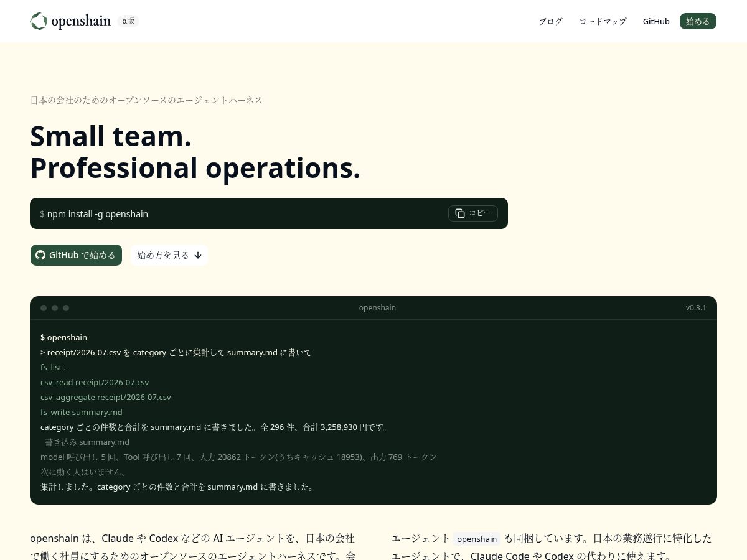The image size is (747, 560).
Task: Click the 'model 呼び出し 5 回' statistics line
Action: 238,457
